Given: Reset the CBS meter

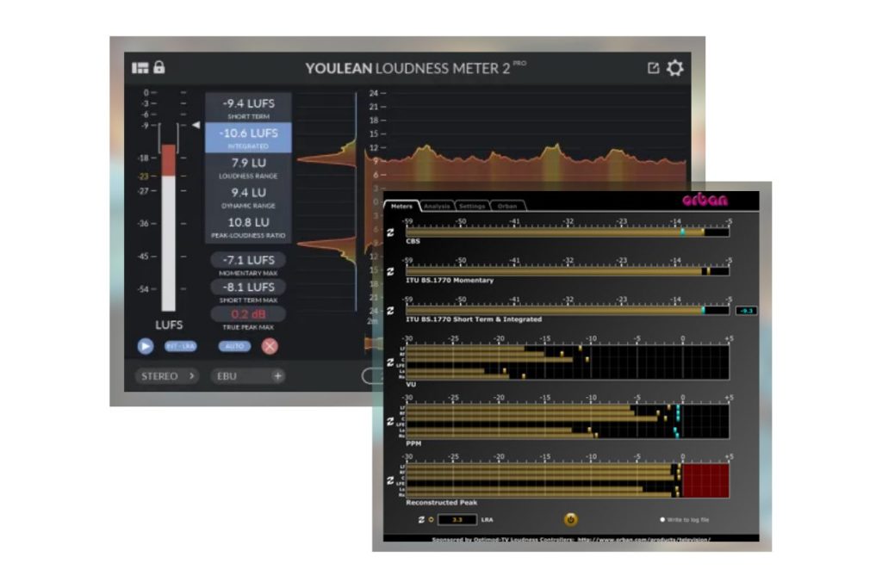Looking at the screenshot, I should click(390, 232).
